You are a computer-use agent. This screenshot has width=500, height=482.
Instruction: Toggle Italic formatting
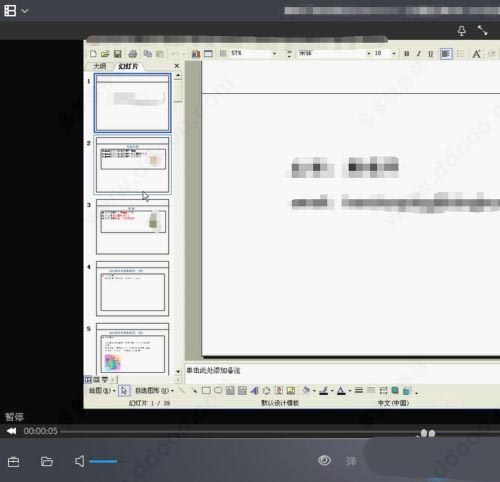(419, 54)
